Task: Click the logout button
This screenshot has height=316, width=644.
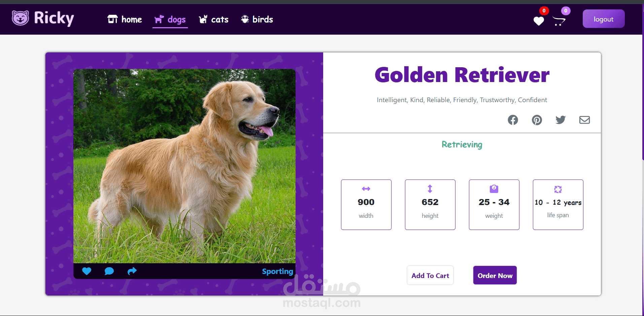Action: coord(603,19)
